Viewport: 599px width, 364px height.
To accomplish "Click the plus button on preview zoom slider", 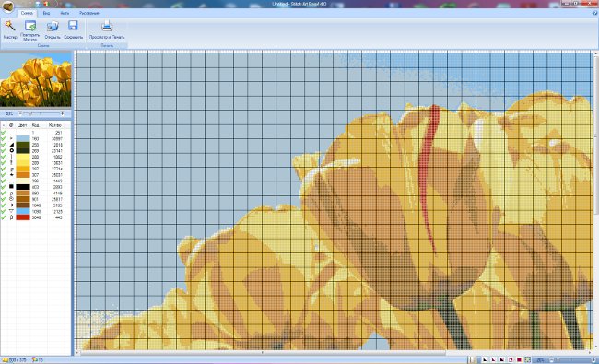I will tap(63, 114).
